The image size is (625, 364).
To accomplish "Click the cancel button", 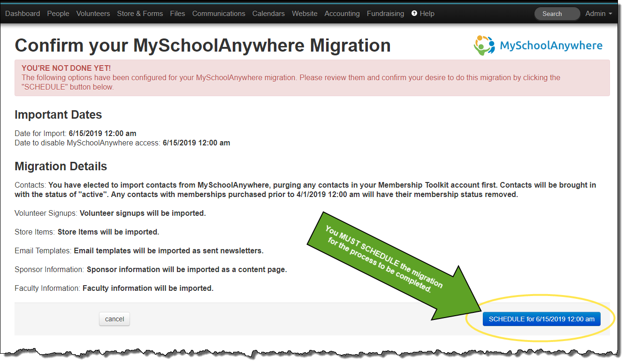I will (114, 319).
